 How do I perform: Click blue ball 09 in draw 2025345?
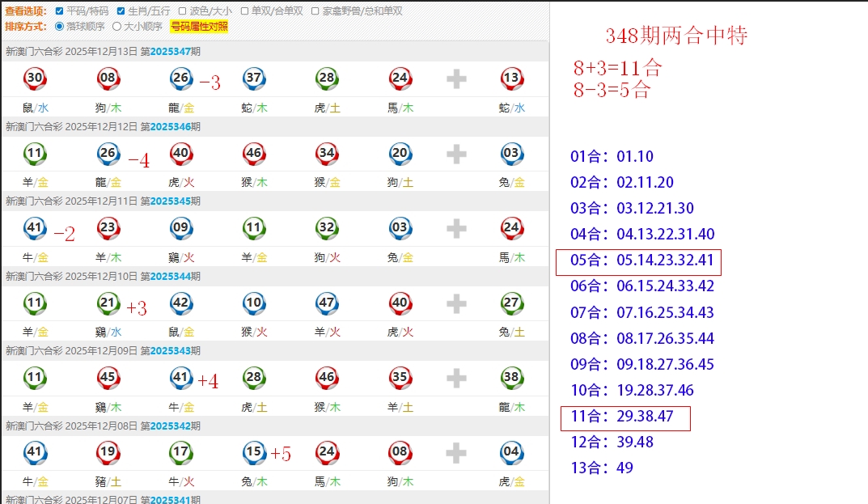click(x=180, y=229)
